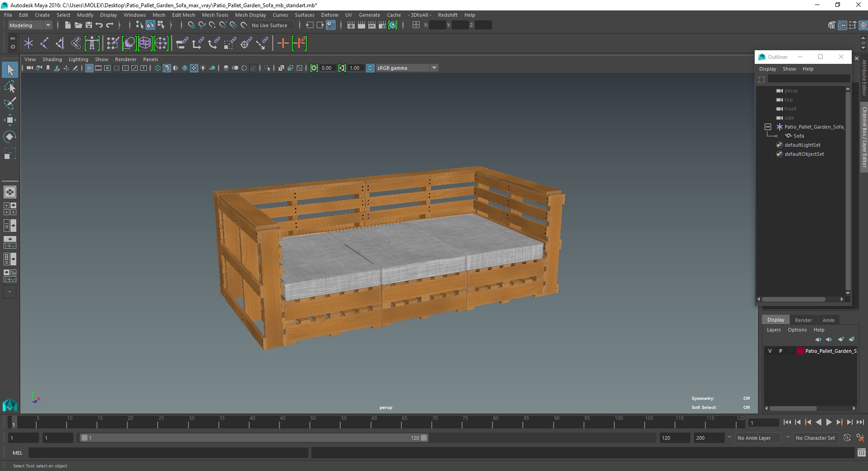Click the Outliner horizontal scrollbar
The width and height of the screenshot is (868, 471).
(x=794, y=299)
